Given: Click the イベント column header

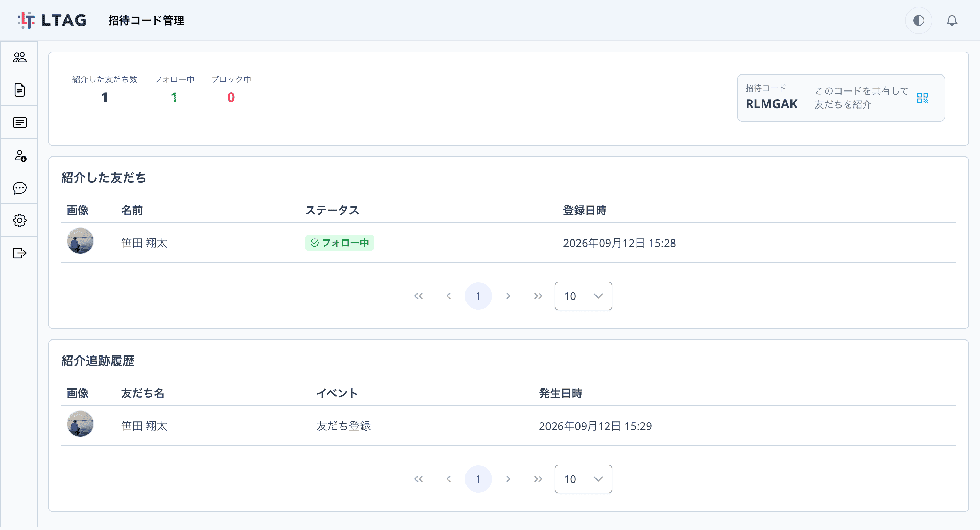Looking at the screenshot, I should [x=337, y=393].
